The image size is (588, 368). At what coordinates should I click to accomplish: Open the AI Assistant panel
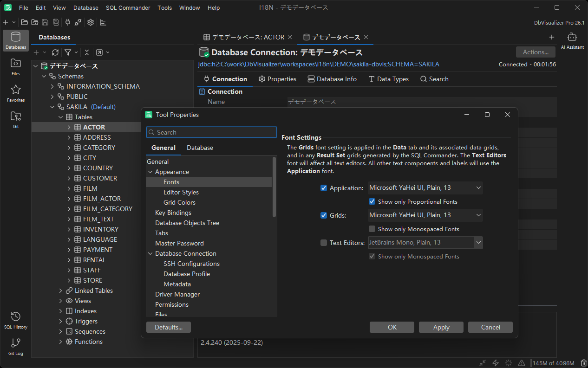coord(572,40)
